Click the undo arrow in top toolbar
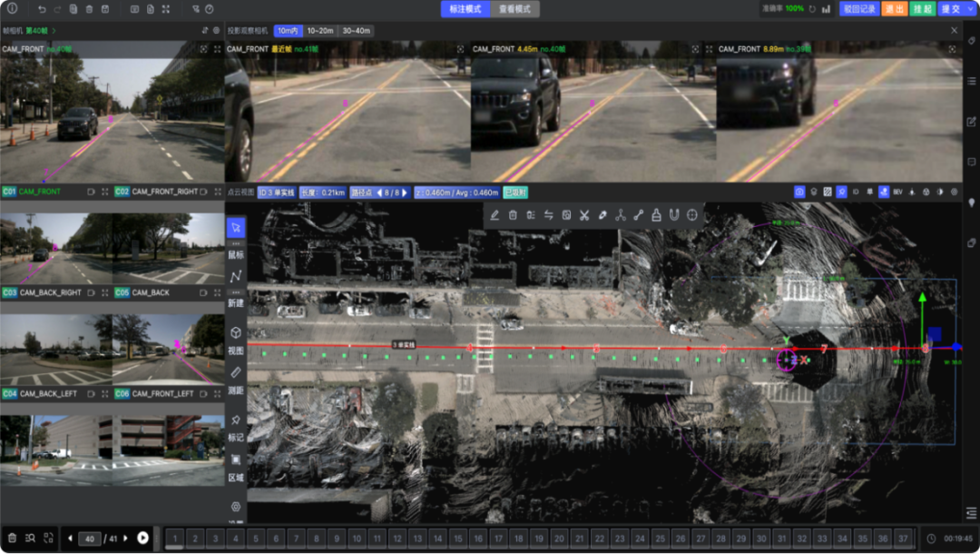980x554 pixels. pyautogui.click(x=42, y=9)
